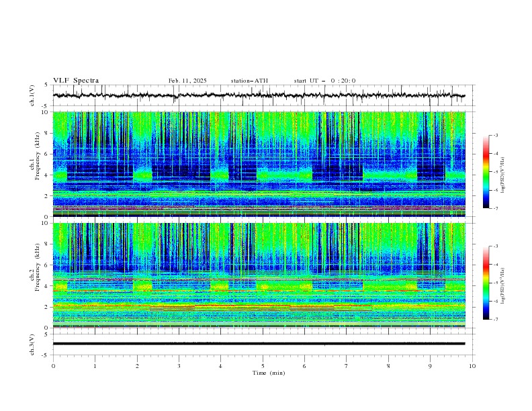Click the 'ch.1(V)' waveform axis label
532x411 pixels.
[x=32, y=95]
